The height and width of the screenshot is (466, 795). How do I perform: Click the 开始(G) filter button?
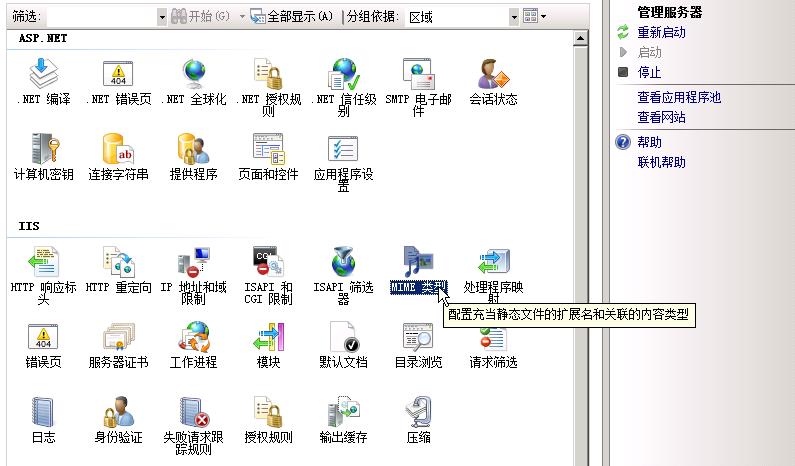click(x=200, y=17)
